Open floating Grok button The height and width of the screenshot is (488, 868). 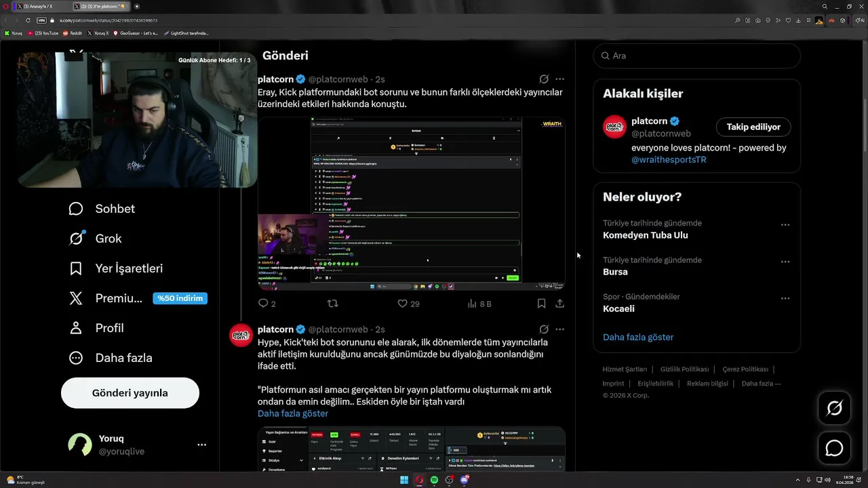click(834, 408)
